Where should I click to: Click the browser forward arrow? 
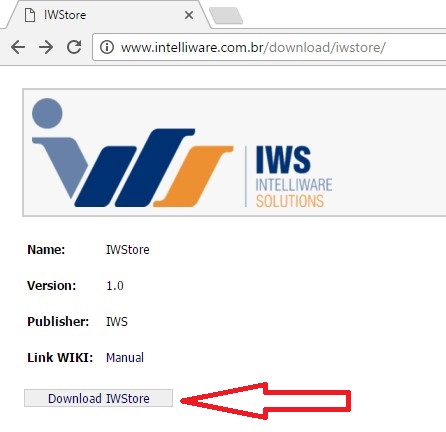coord(46,47)
